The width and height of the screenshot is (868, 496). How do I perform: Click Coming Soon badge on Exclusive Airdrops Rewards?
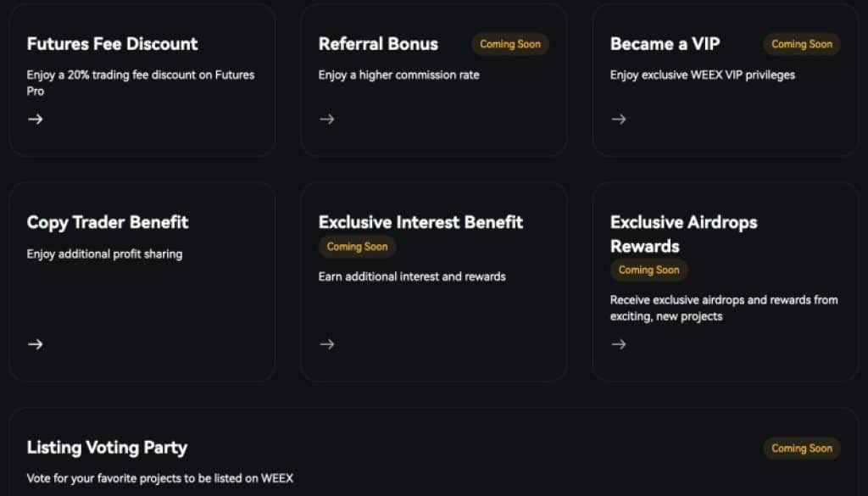[648, 270]
